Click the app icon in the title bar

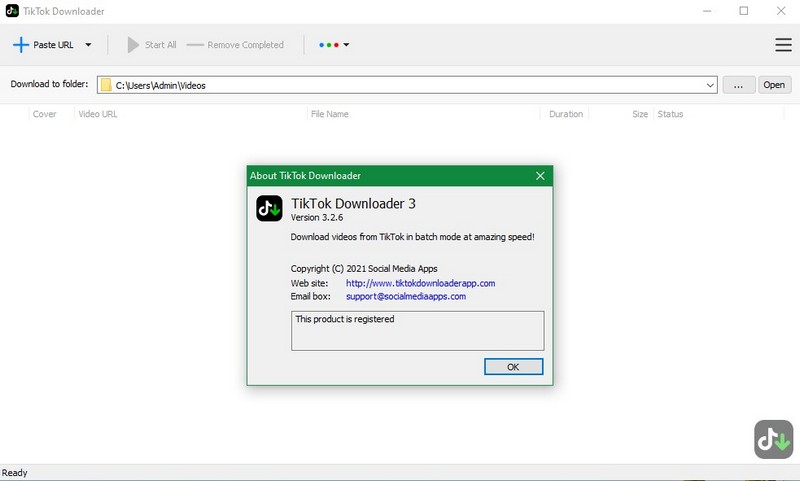(12, 11)
